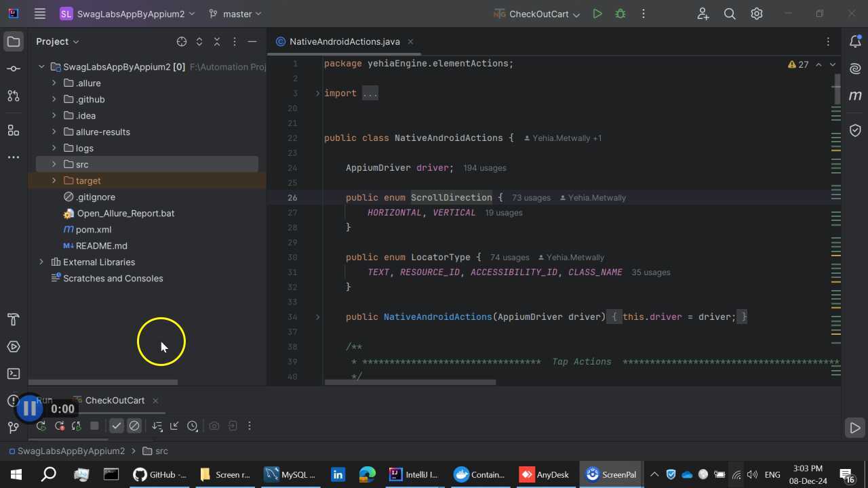Open the pom.xml file
The image size is (868, 488).
point(94,229)
